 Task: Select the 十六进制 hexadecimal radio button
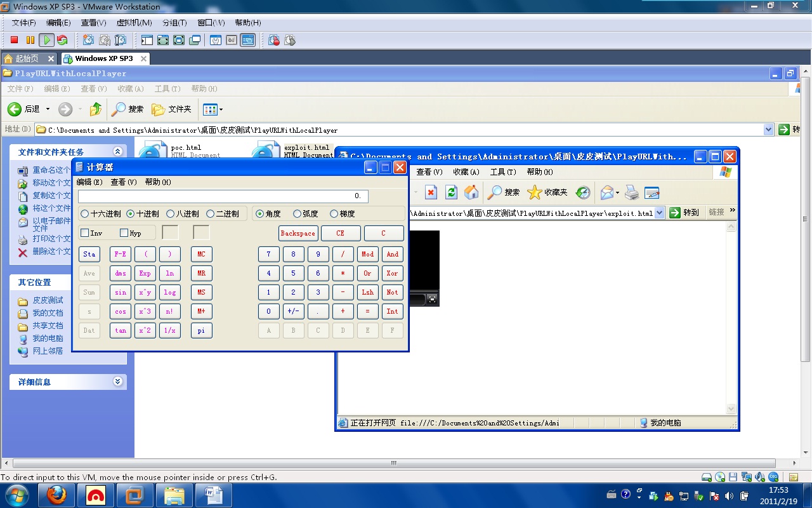[x=101, y=214]
